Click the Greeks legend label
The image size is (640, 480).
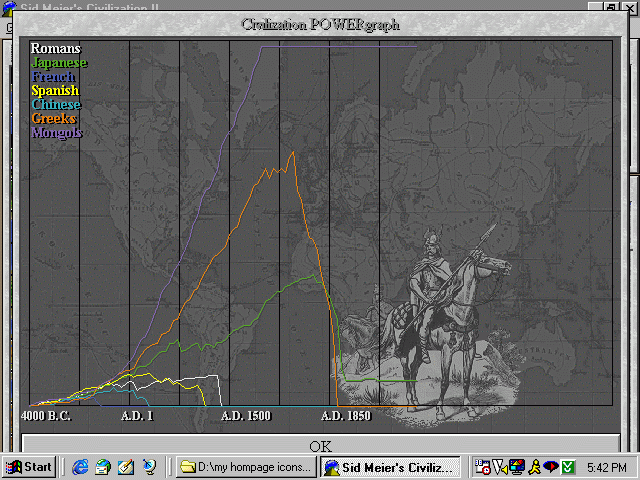pyautogui.click(x=54, y=118)
